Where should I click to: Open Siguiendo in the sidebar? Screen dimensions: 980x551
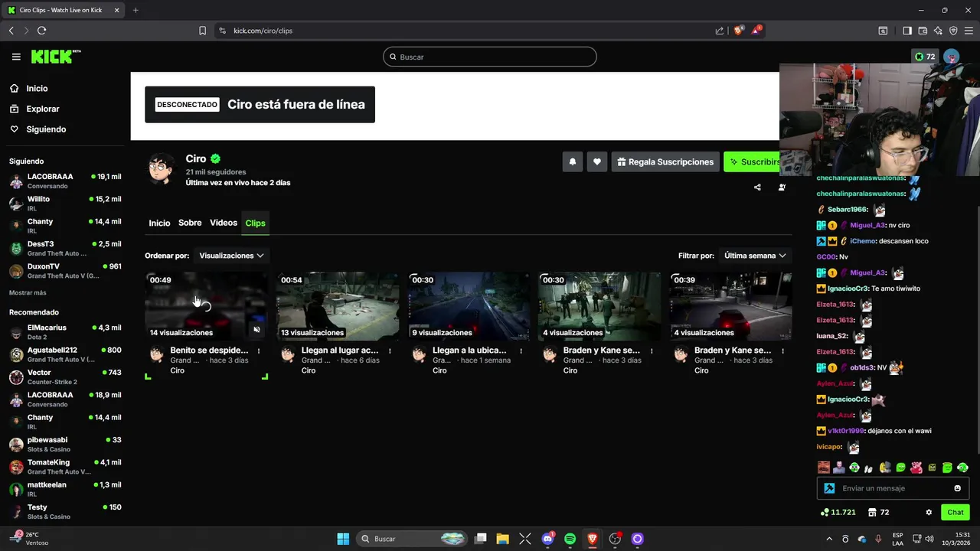(46, 129)
